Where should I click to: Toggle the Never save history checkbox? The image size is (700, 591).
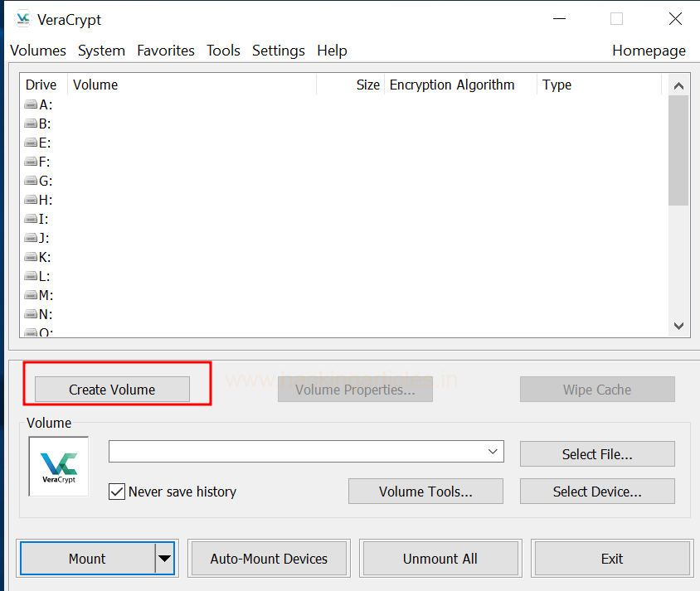click(117, 492)
